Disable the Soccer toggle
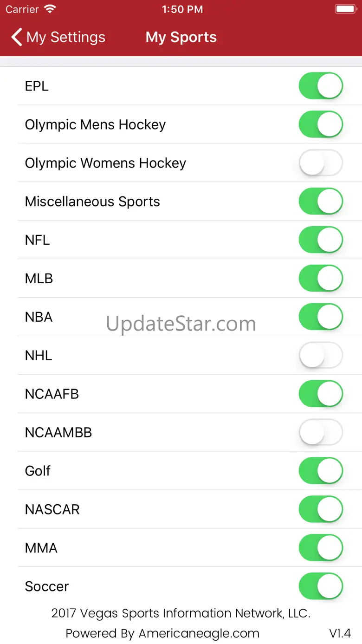 (321, 586)
